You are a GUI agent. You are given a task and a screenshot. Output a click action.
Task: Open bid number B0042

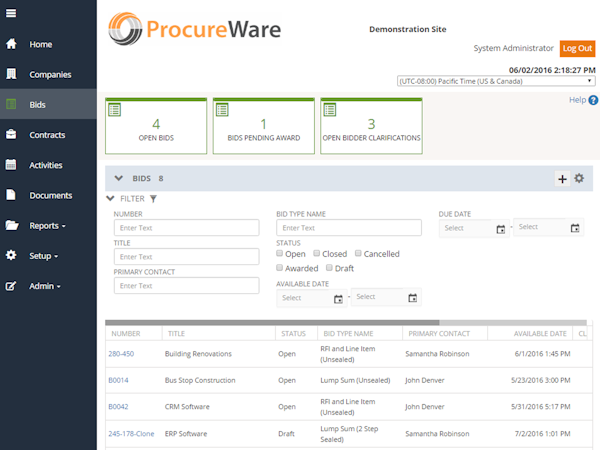click(x=118, y=406)
